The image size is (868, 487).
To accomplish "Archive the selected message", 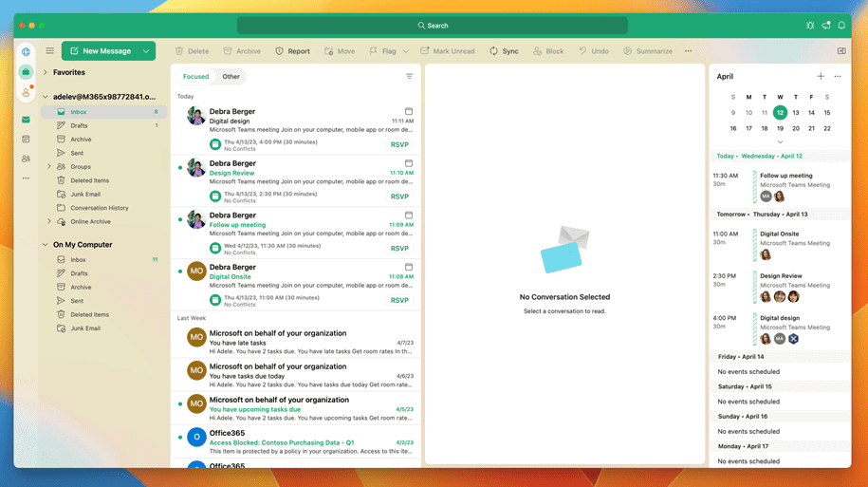I will tap(242, 51).
